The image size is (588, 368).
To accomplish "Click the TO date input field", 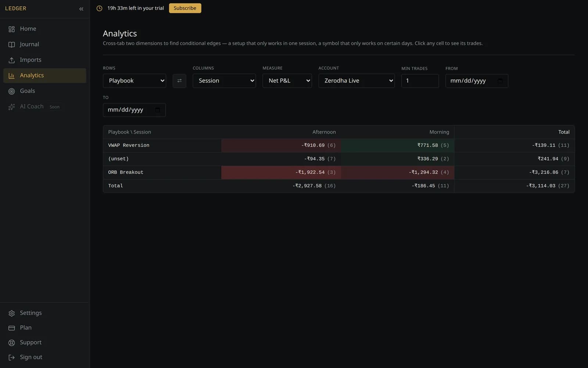I will [x=134, y=110].
